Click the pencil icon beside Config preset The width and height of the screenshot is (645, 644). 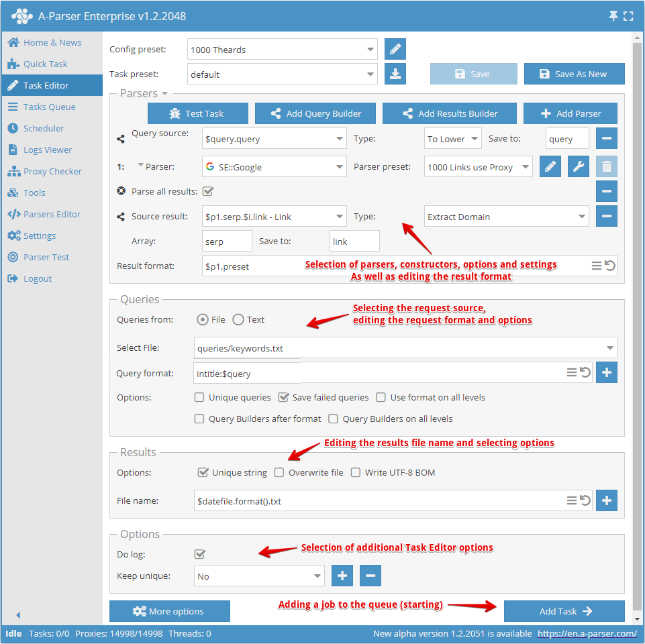395,50
